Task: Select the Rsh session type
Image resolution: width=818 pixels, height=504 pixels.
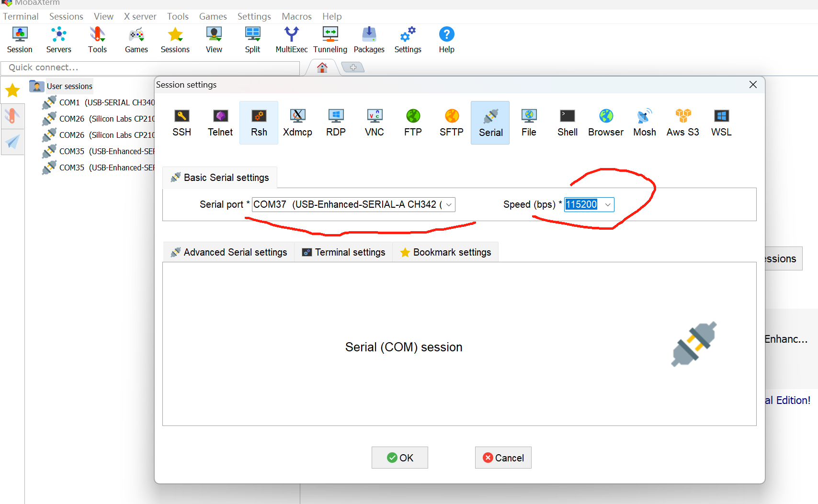Action: pos(259,123)
